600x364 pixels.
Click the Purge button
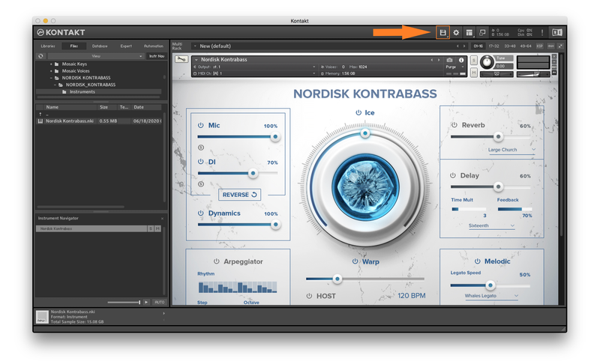point(451,67)
